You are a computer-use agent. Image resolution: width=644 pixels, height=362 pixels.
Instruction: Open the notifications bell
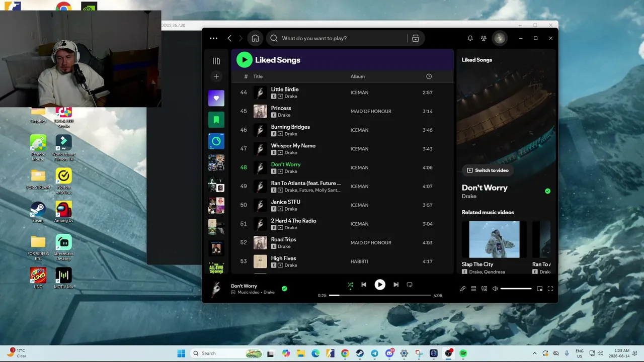point(470,38)
